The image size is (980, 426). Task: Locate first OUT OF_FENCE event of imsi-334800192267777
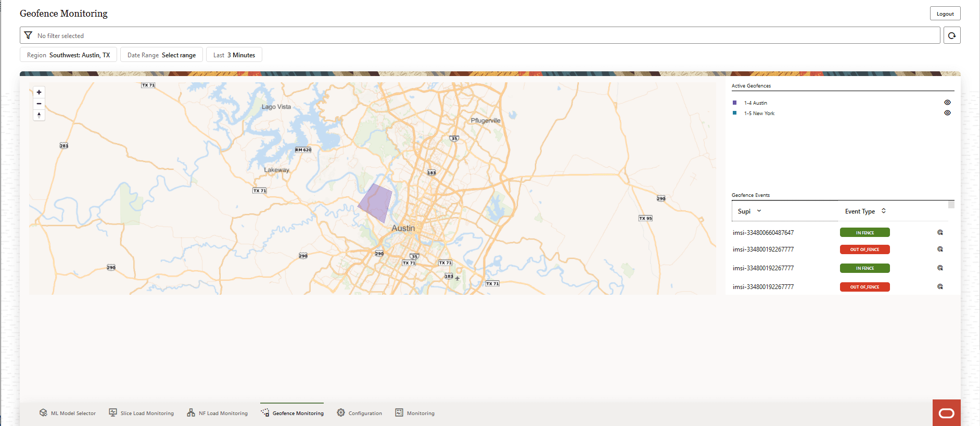tap(940, 249)
